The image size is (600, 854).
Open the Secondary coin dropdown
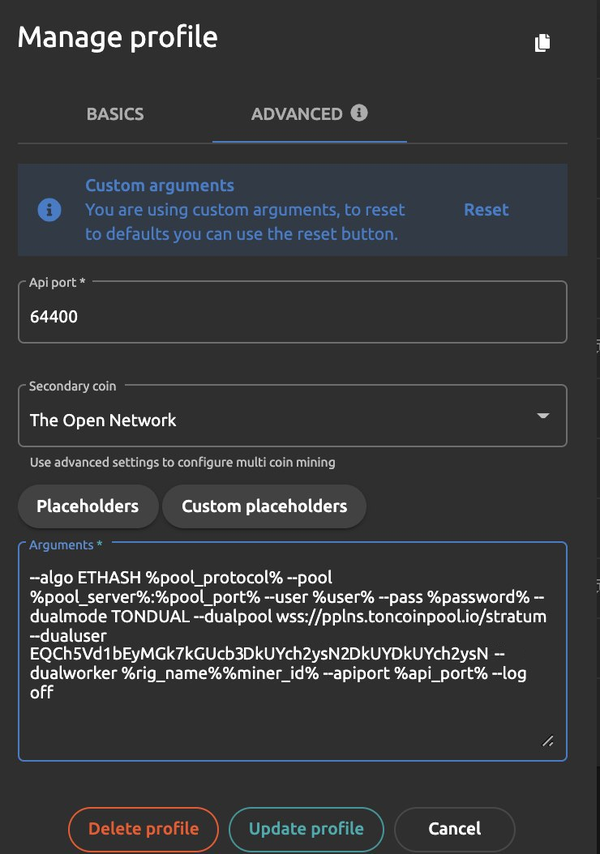pos(280,420)
